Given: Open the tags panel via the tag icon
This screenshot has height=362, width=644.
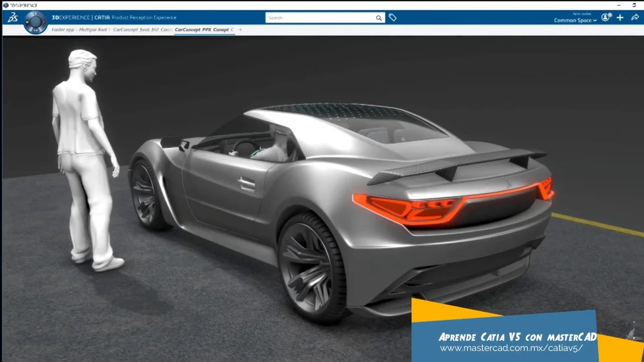Looking at the screenshot, I should [x=392, y=18].
